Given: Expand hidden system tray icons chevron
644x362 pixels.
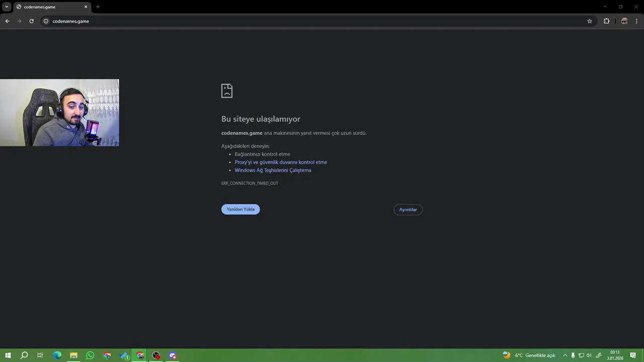Looking at the screenshot, I should pyautogui.click(x=565, y=355).
